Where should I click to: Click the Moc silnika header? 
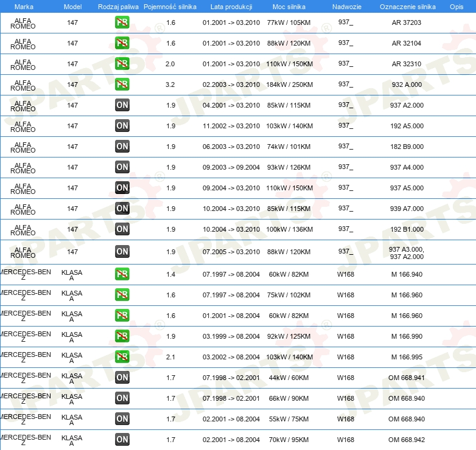click(289, 7)
